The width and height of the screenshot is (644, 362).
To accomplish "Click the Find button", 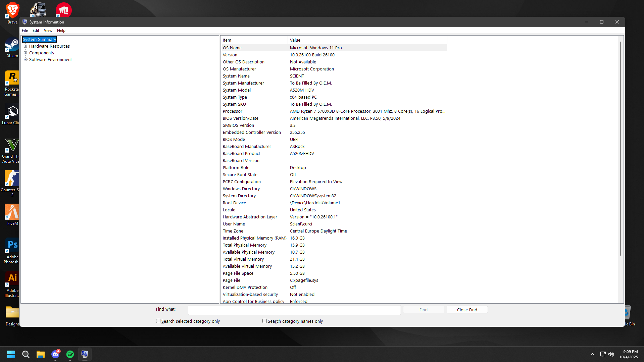I will pos(424,310).
